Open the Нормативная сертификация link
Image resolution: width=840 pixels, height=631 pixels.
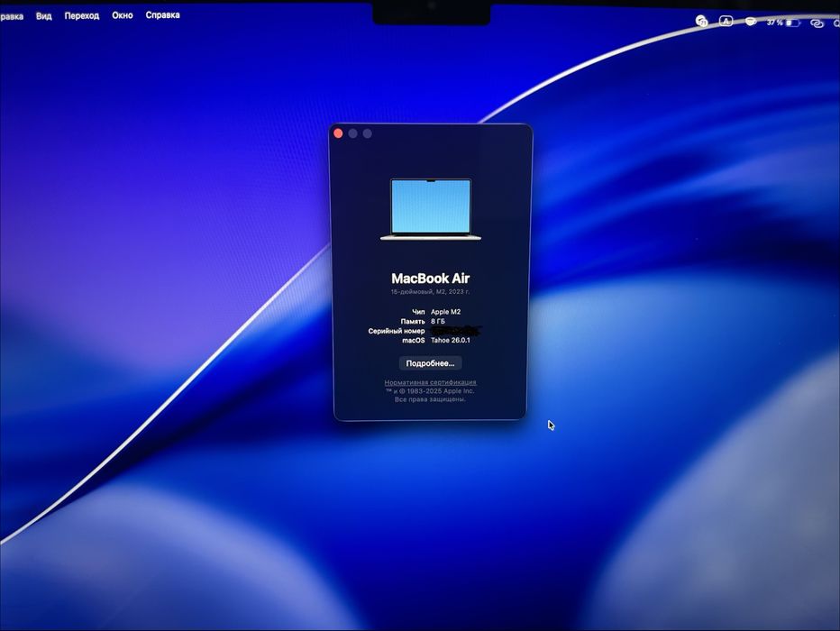pyautogui.click(x=430, y=382)
